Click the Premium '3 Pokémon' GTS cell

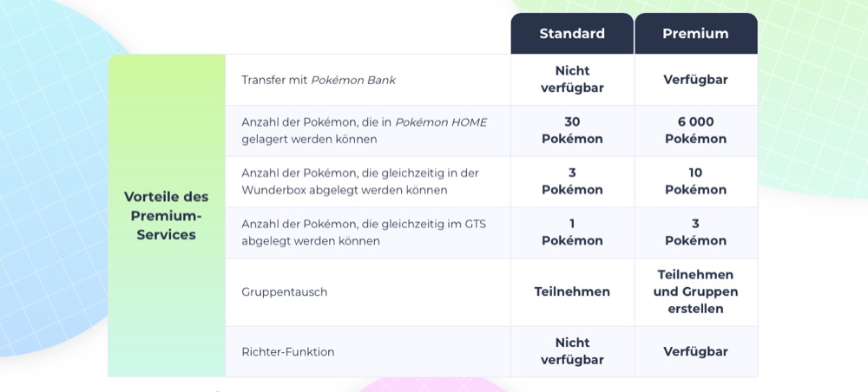695,232
